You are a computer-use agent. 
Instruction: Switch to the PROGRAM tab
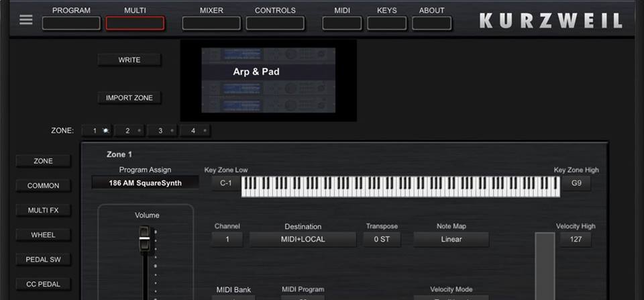[x=71, y=23]
